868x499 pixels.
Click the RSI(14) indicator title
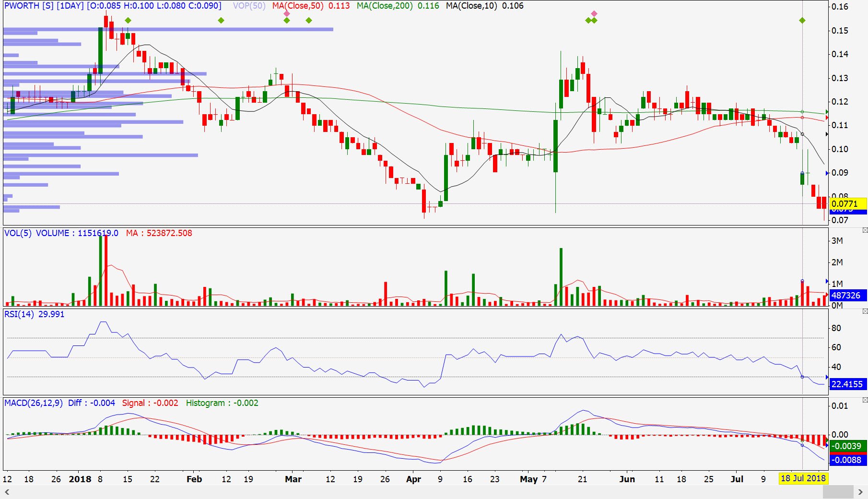click(19, 314)
